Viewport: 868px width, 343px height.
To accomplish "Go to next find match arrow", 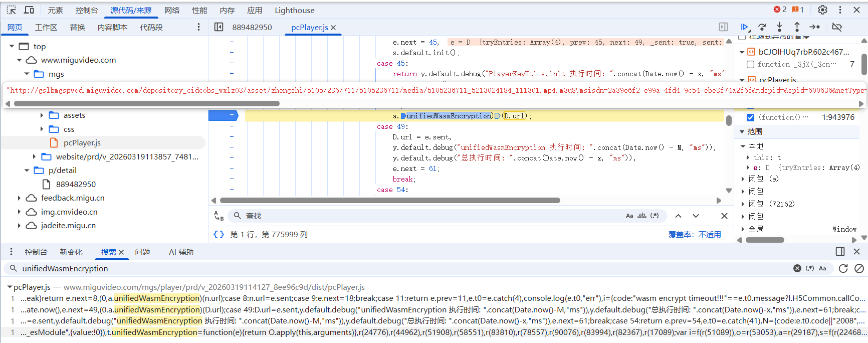I will (x=696, y=216).
